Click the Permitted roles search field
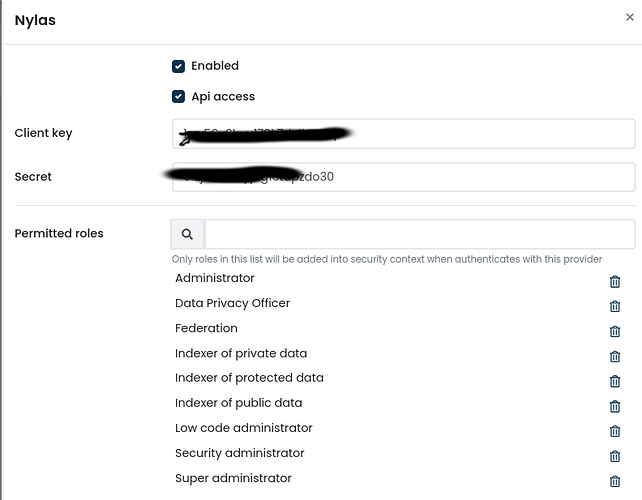This screenshot has width=642, height=500. [420, 234]
